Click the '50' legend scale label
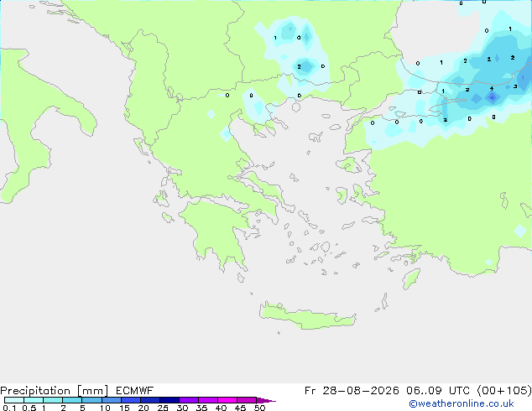 coord(259,408)
